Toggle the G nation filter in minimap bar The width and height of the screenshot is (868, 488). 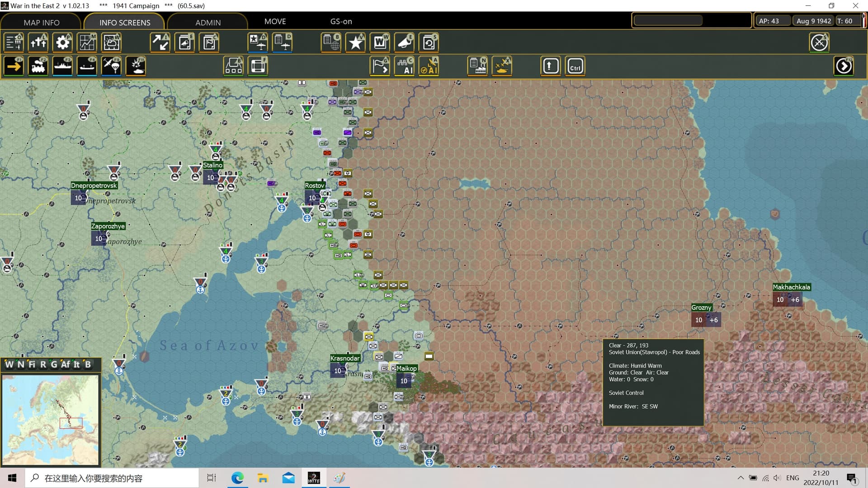pos(54,364)
